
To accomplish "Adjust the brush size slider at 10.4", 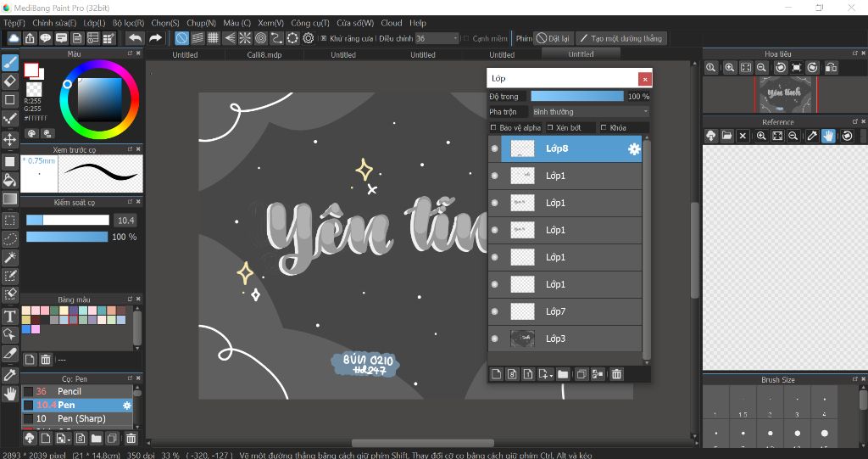I will pyautogui.click(x=68, y=220).
